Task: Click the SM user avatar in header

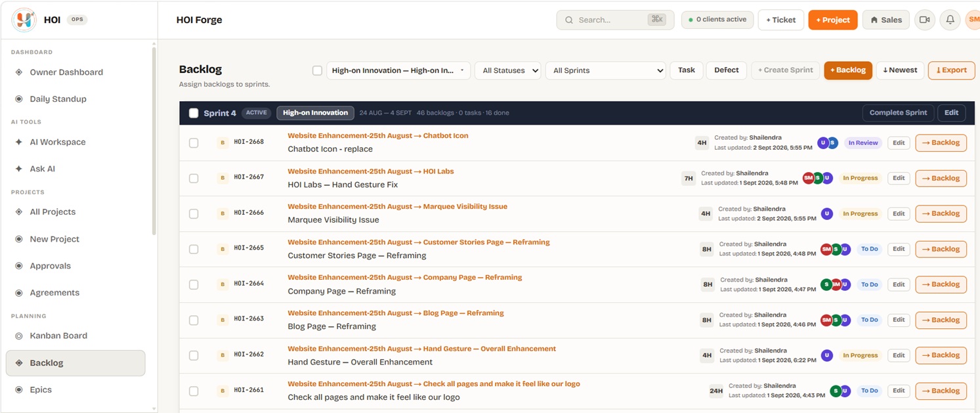Action: 973,20
